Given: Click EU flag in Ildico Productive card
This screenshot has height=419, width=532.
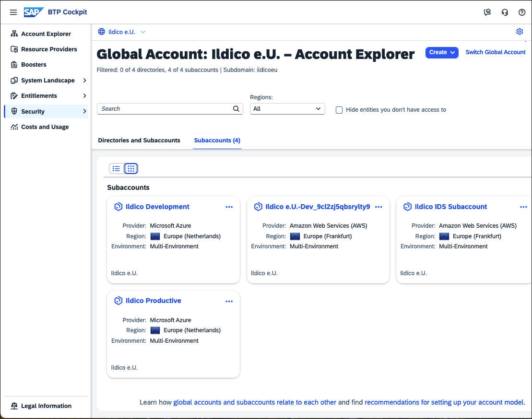Looking at the screenshot, I should [155, 330].
